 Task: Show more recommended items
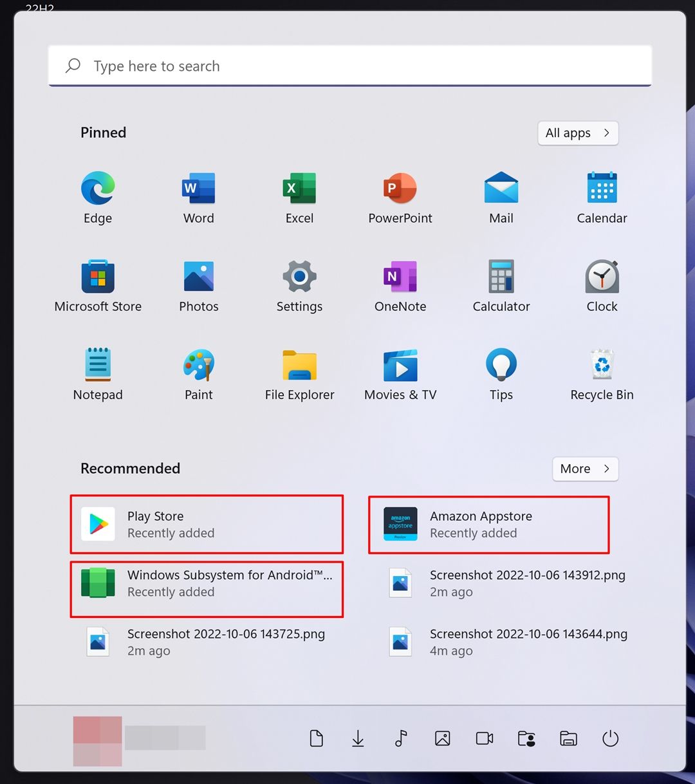(584, 469)
